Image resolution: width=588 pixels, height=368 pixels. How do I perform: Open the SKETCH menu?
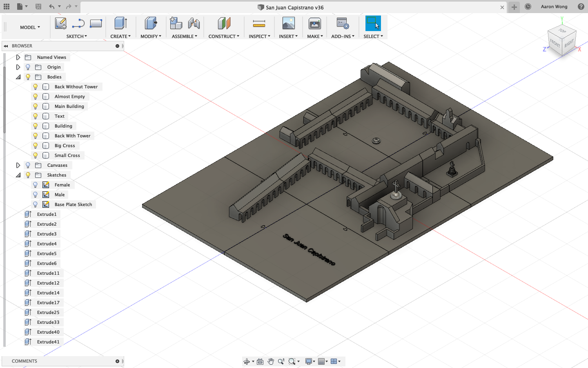pyautogui.click(x=77, y=36)
